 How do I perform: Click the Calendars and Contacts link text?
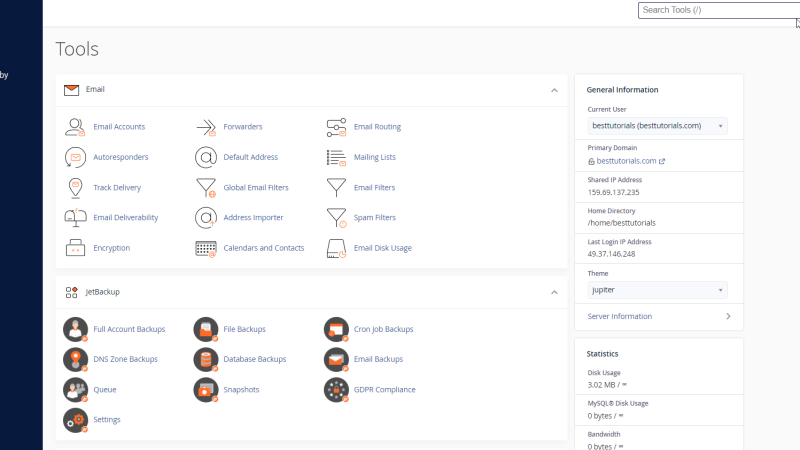tap(264, 248)
